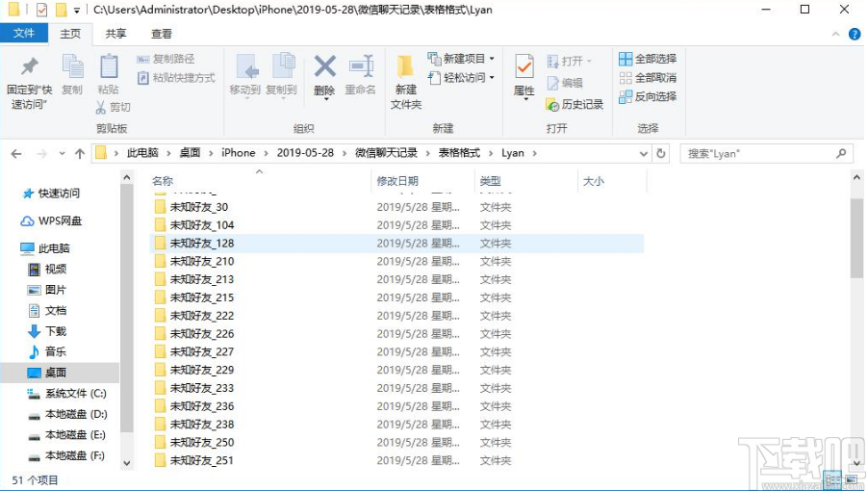Image resolution: width=868 pixels, height=491 pixels.
Task: Click the Copy (复制) ribbon icon
Action: 72,66
